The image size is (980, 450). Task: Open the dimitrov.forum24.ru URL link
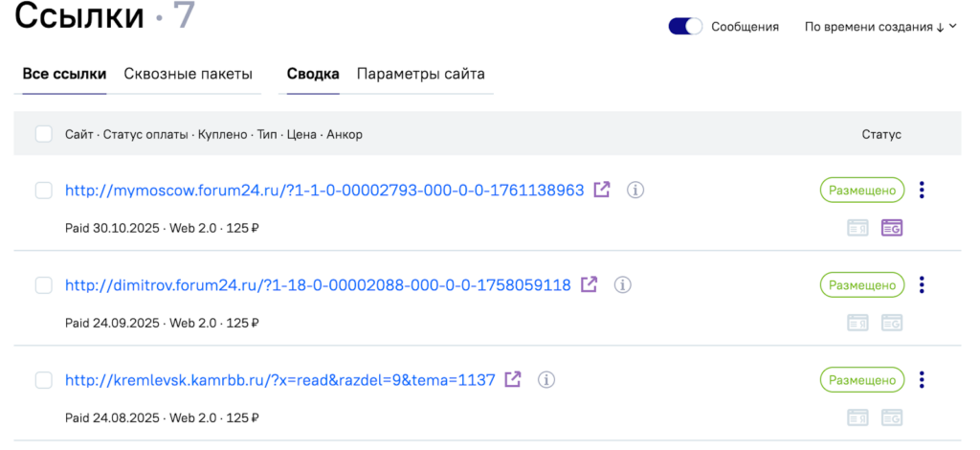coord(318,284)
